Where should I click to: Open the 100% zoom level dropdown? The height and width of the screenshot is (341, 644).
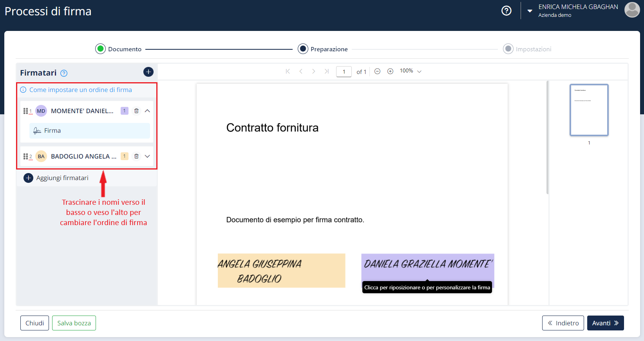[x=411, y=71]
